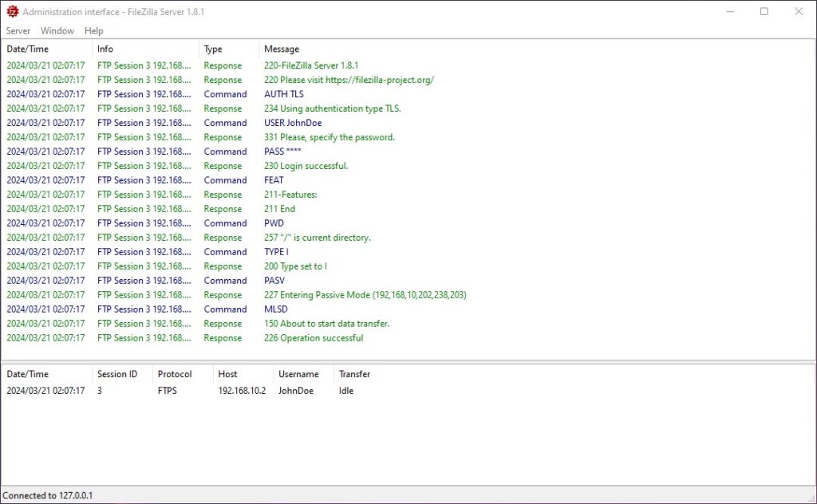The height and width of the screenshot is (504, 817).
Task: Click the Info column header in log
Action: 105,49
